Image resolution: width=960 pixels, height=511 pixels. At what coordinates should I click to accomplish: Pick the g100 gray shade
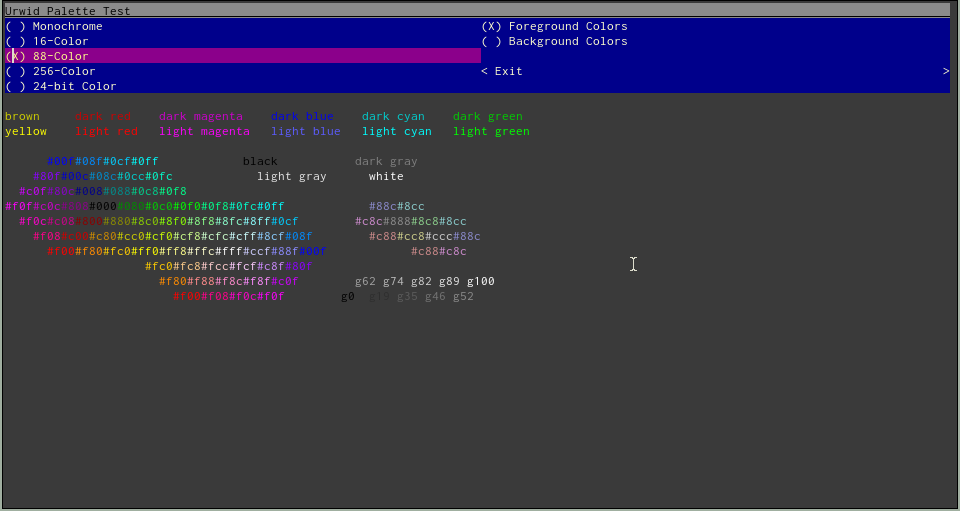(x=480, y=281)
